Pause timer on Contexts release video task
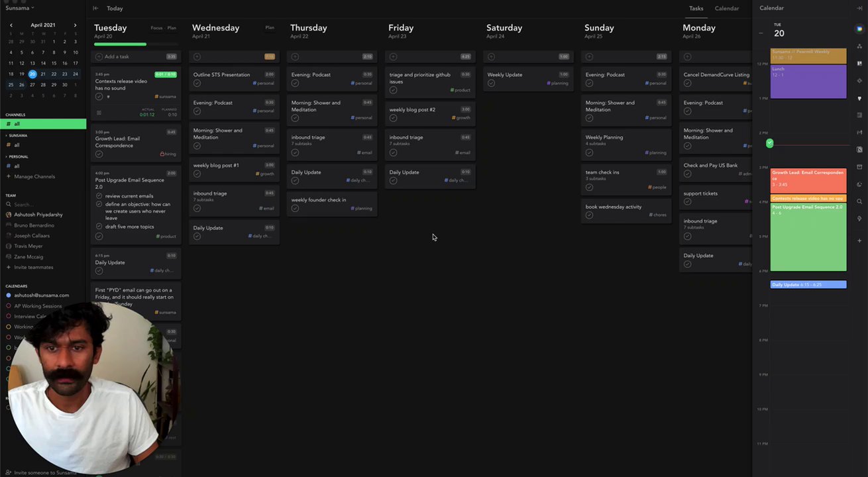The width and height of the screenshot is (868, 477). click(99, 113)
